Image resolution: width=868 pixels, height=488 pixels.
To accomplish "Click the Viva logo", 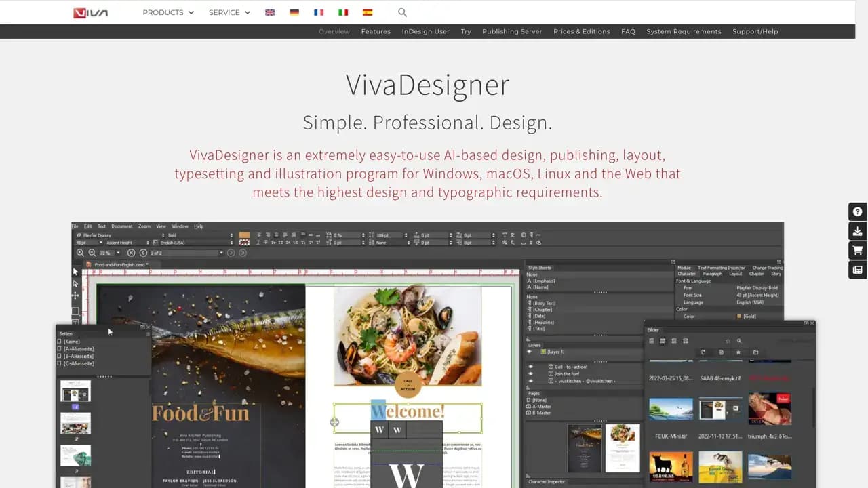I will click(x=91, y=12).
